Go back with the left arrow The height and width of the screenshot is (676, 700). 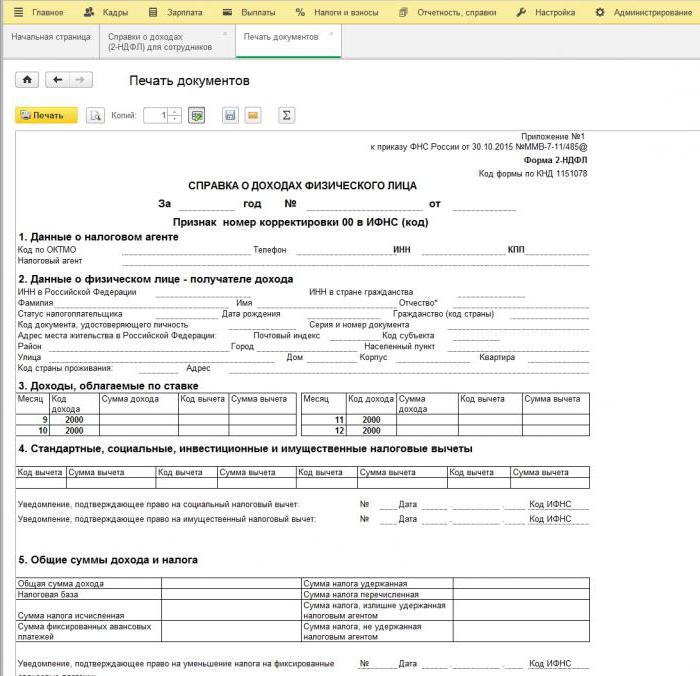tap(57, 80)
